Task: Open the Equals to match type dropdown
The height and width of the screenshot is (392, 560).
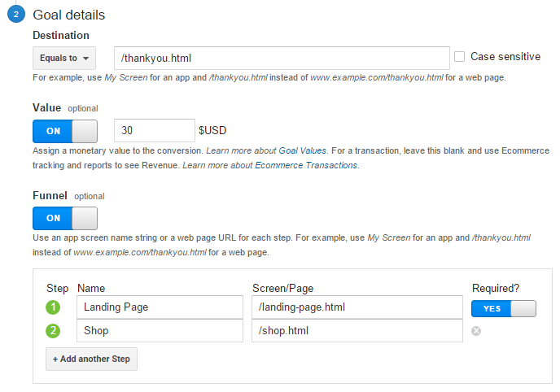Action: (x=63, y=58)
